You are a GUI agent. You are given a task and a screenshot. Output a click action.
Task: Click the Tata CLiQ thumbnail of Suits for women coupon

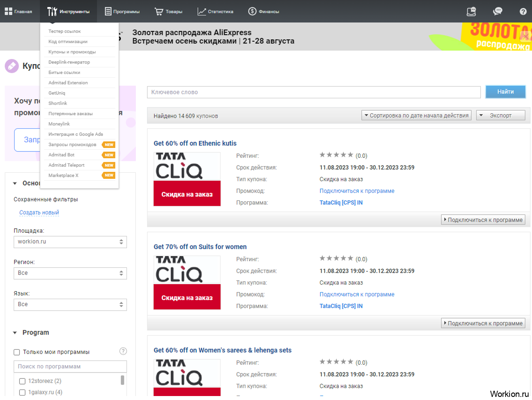pyautogui.click(x=187, y=282)
